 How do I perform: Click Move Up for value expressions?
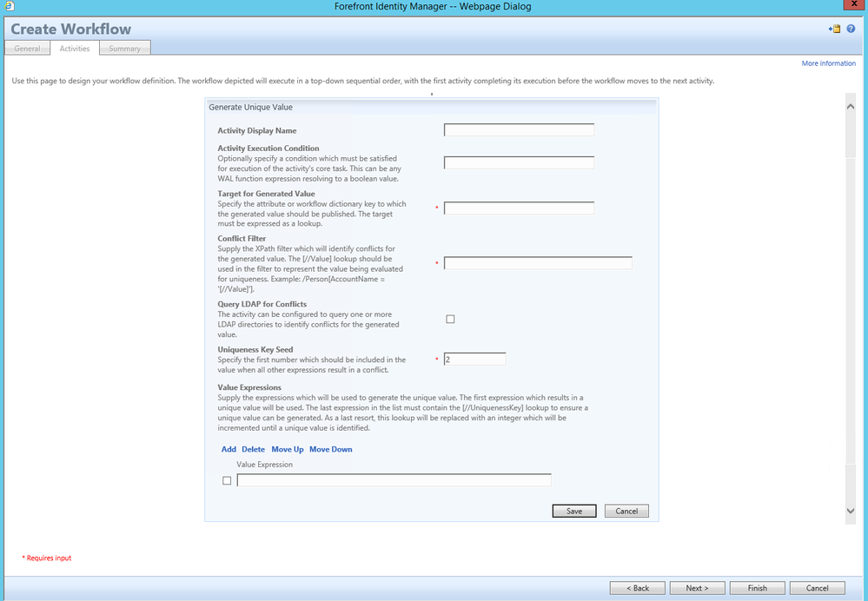288,449
